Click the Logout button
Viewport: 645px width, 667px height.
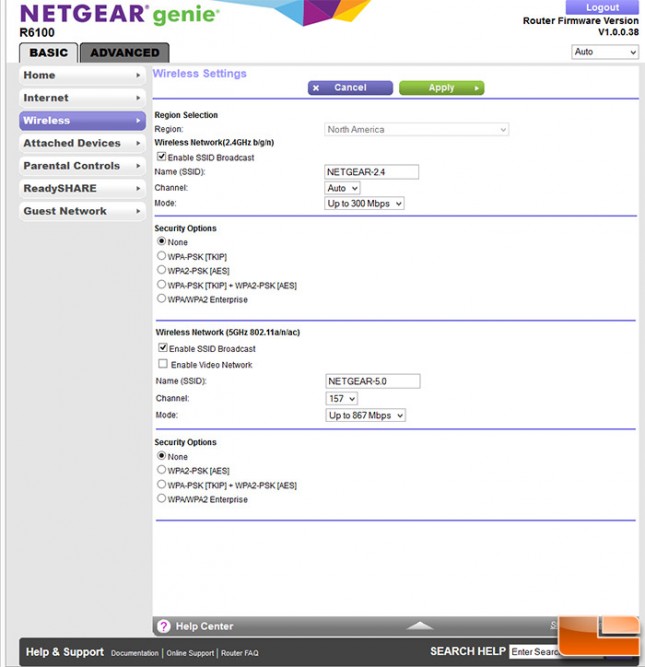tap(602, 7)
